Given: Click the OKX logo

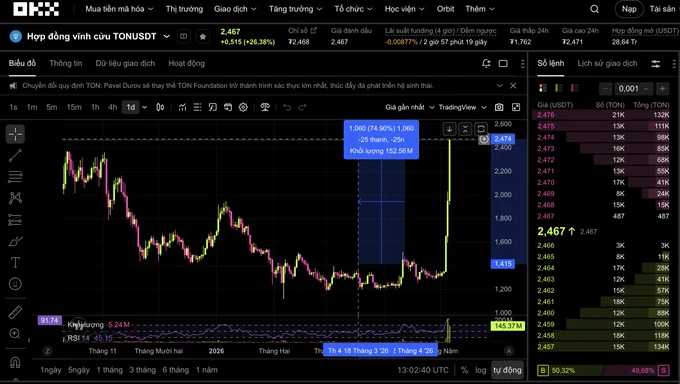Looking at the screenshot, I should tap(36, 9).
